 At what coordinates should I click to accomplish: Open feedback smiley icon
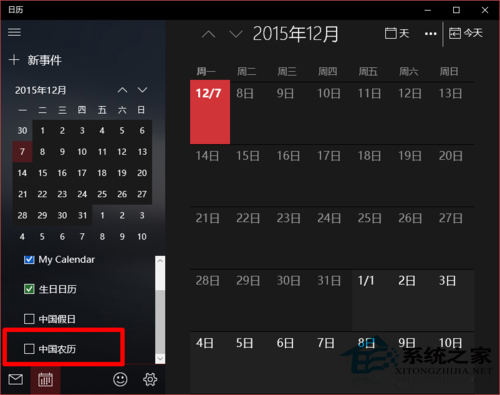click(120, 379)
